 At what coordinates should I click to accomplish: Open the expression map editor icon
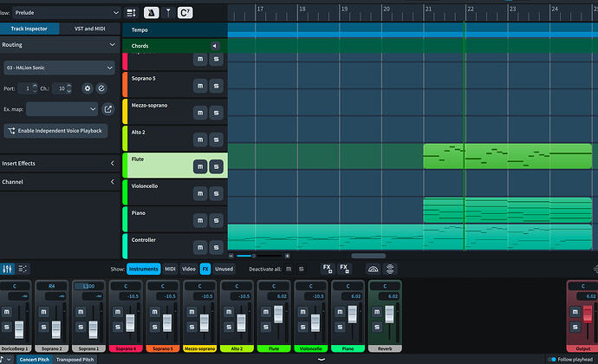(108, 109)
